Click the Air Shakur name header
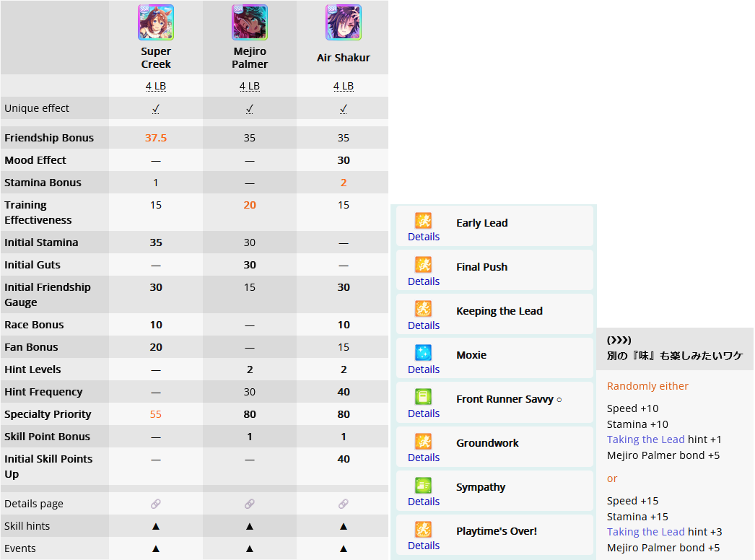The height and width of the screenshot is (560, 755). tap(344, 58)
